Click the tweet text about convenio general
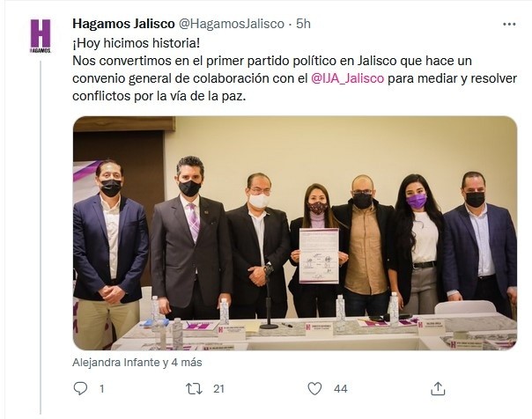Image resolution: width=532 pixels, height=419 pixels. 294,78
